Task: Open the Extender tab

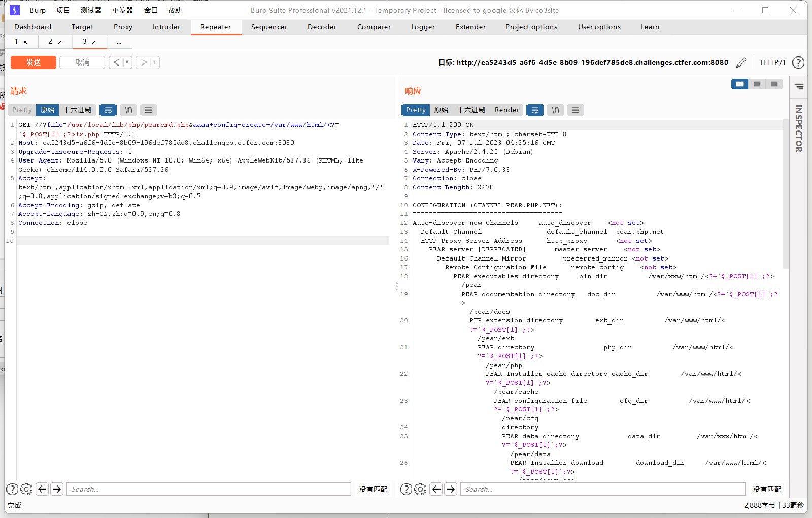Action: click(x=471, y=27)
